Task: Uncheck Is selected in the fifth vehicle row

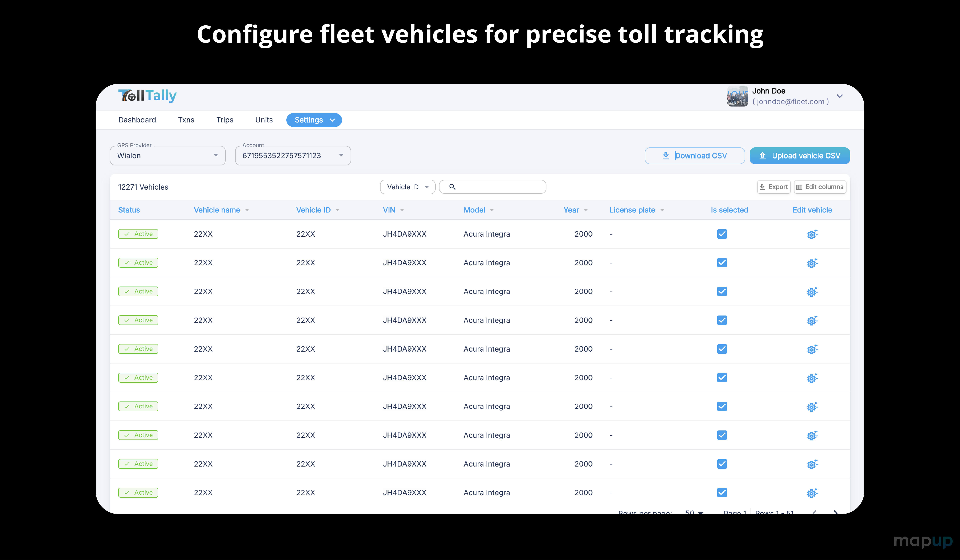Action: 722,349
